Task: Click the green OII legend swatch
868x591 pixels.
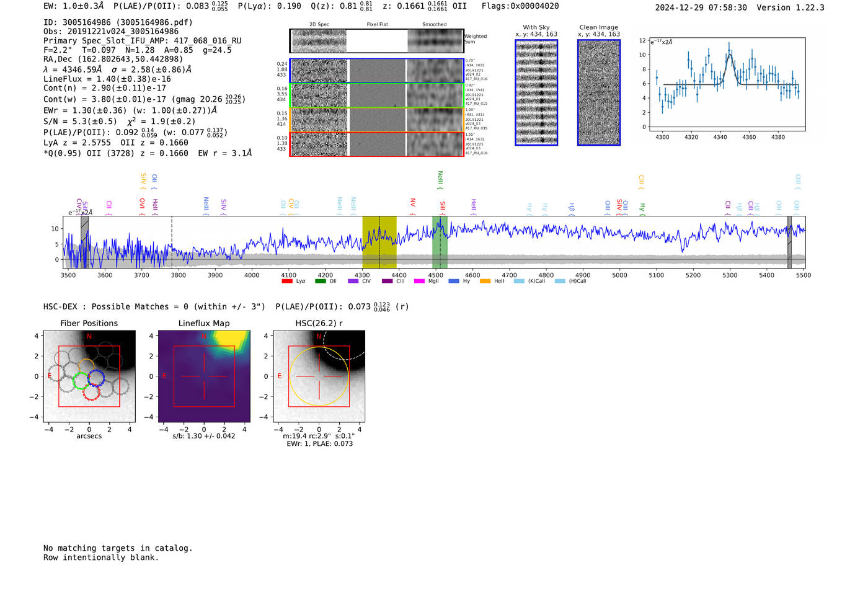Action: point(321,282)
